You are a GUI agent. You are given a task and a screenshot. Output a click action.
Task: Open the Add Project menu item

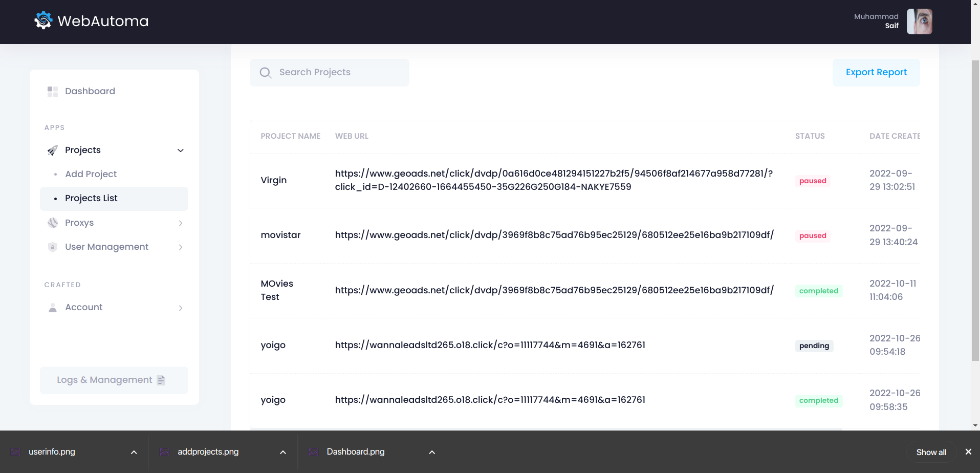[x=91, y=174]
